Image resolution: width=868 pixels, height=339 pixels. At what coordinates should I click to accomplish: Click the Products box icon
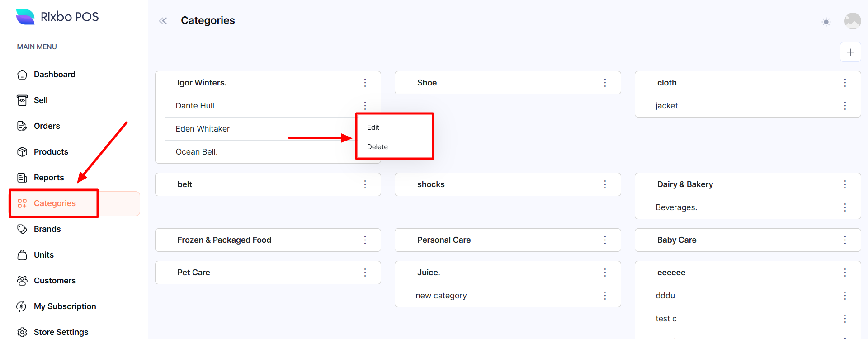22,152
